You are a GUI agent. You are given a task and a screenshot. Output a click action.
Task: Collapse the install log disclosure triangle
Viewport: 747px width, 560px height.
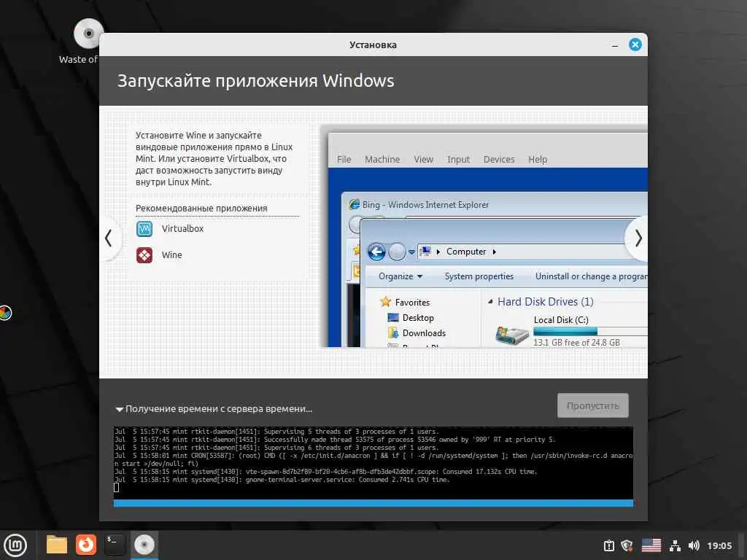[x=119, y=409]
